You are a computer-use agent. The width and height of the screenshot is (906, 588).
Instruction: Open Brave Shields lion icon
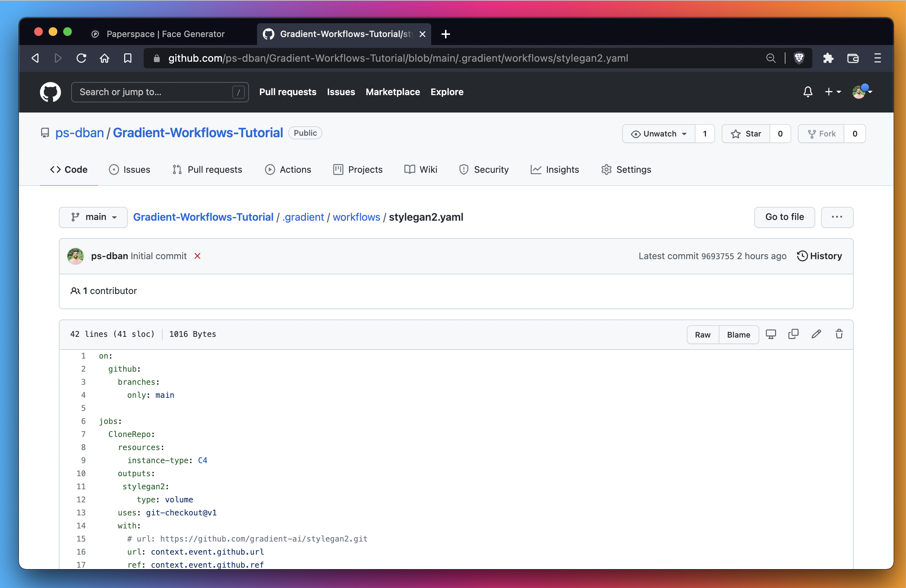pyautogui.click(x=799, y=58)
